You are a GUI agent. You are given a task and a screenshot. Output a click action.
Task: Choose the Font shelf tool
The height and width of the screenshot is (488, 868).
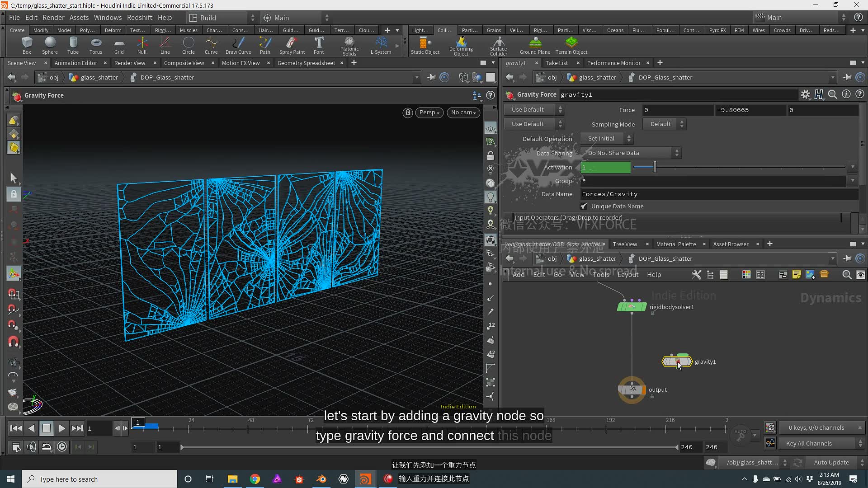pyautogui.click(x=319, y=46)
